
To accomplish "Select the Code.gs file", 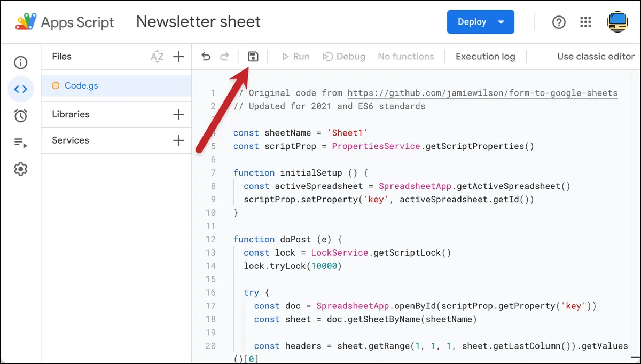I will 116,85.
